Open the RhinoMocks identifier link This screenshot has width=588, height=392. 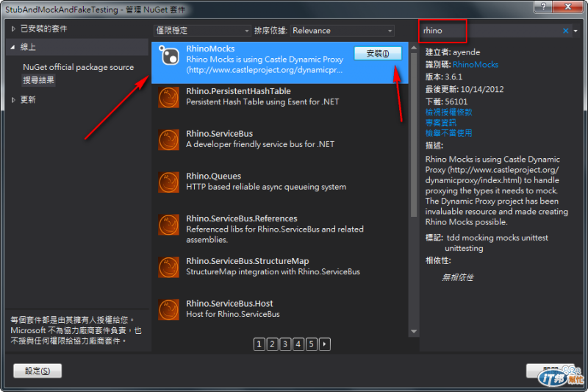[x=475, y=65]
